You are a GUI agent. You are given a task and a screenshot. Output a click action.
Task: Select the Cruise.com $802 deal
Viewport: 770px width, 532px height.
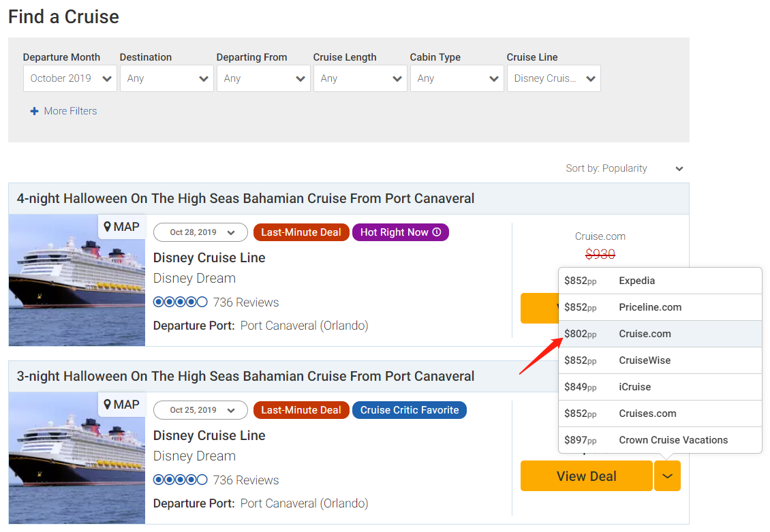(660, 334)
